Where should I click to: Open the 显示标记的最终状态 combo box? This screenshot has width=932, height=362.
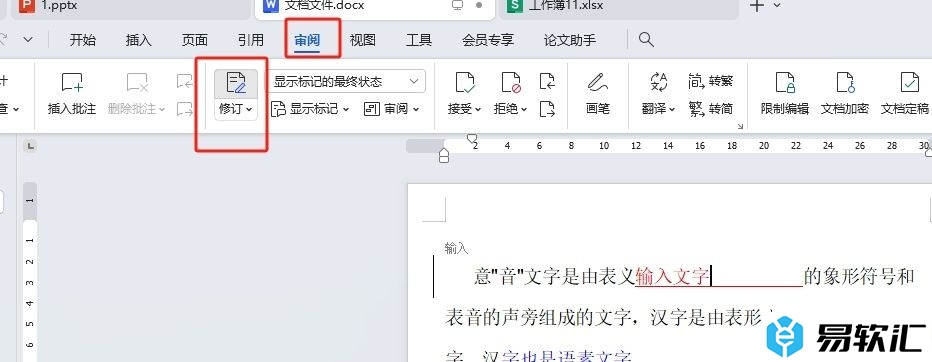348,81
